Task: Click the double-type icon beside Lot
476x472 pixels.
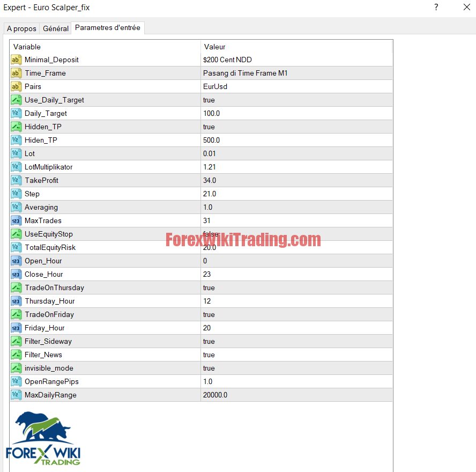Action: (x=16, y=153)
